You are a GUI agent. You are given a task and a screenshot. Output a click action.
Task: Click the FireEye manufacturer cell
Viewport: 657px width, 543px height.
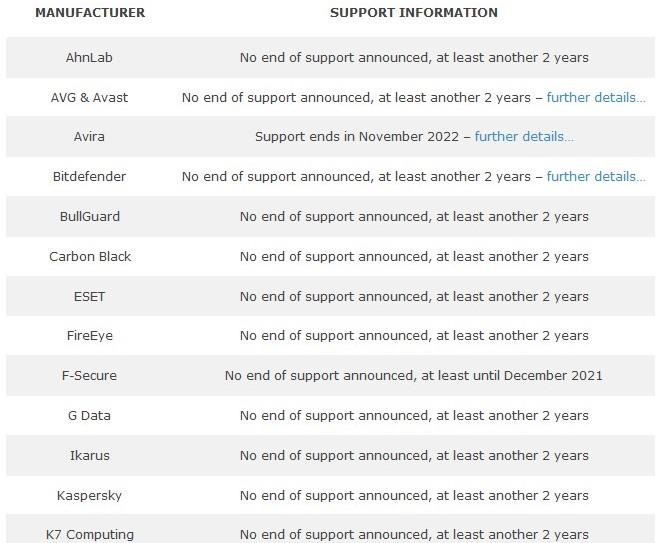coord(90,336)
